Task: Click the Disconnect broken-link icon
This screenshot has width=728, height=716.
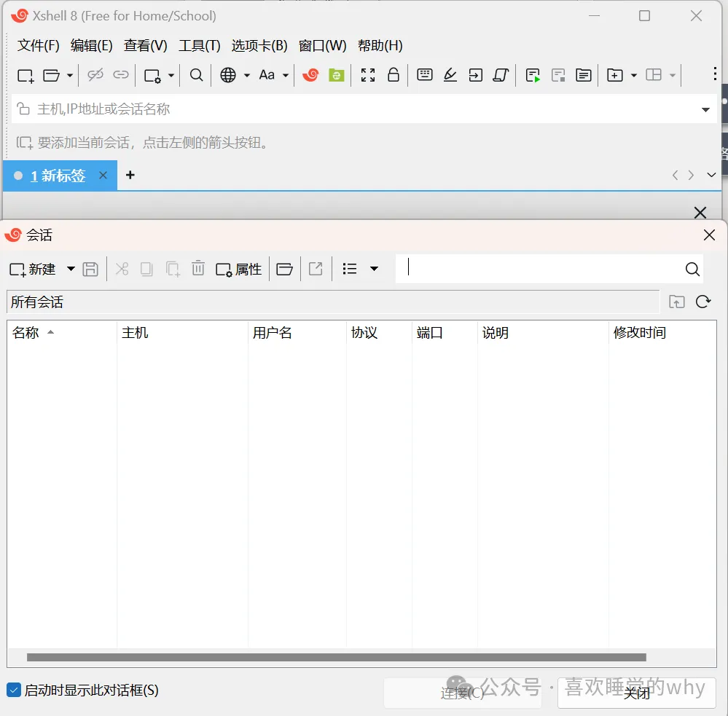Action: (x=95, y=75)
